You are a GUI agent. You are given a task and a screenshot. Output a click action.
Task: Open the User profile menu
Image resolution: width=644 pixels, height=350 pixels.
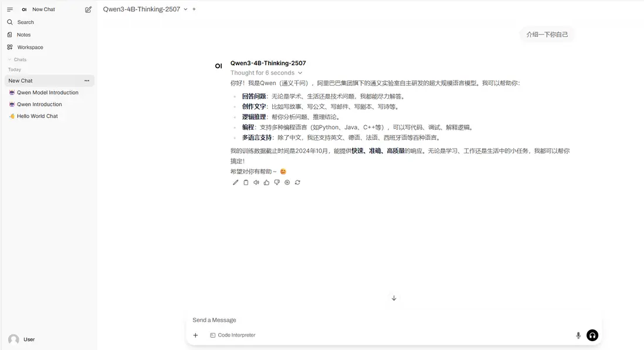coord(49,339)
